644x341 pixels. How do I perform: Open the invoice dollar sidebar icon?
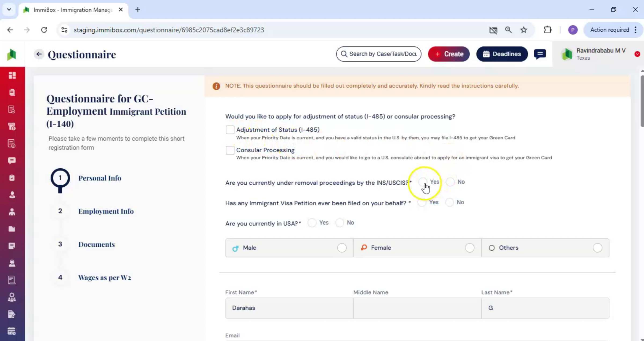click(12, 126)
